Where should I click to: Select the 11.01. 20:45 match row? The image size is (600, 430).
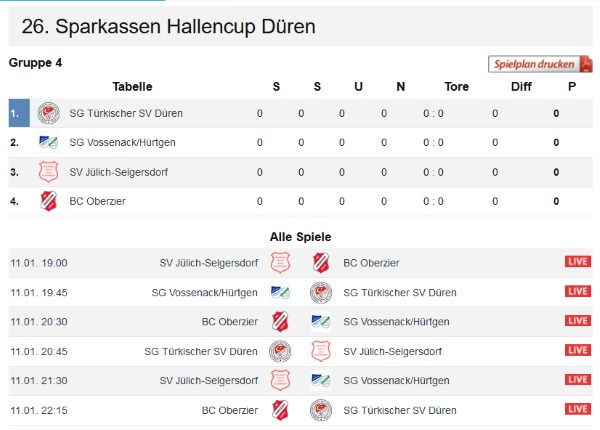click(x=300, y=351)
